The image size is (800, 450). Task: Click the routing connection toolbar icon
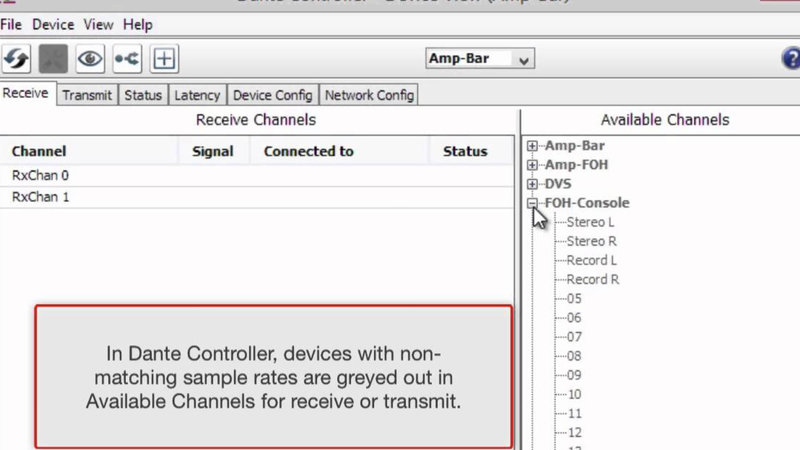[127, 59]
